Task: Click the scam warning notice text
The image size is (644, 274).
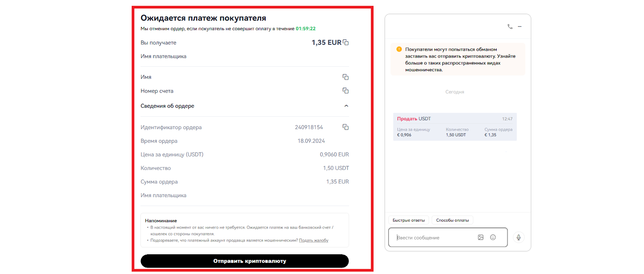Action: [460, 60]
